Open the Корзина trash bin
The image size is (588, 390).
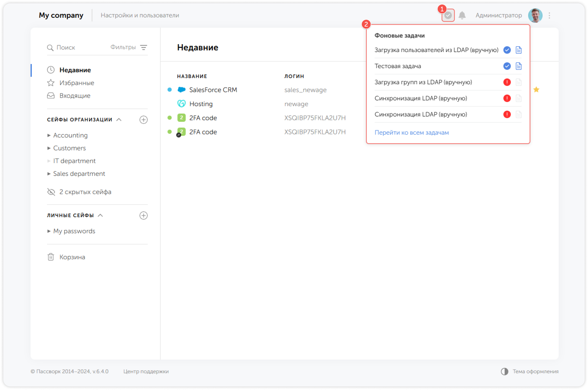(x=72, y=257)
